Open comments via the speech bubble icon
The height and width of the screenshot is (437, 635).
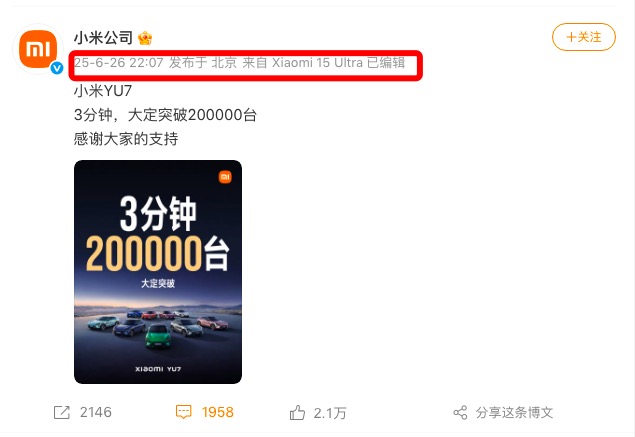[183, 412]
